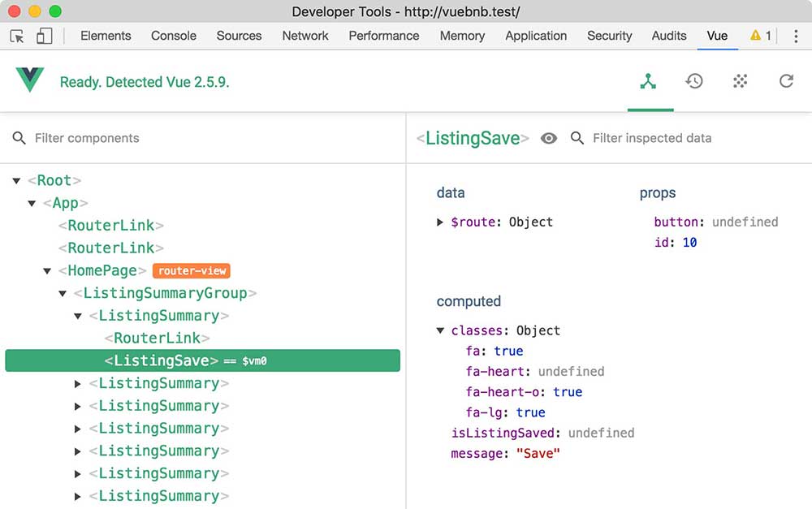This screenshot has width=812, height=509.
Task: Open the Components tree view icon
Action: [648, 81]
